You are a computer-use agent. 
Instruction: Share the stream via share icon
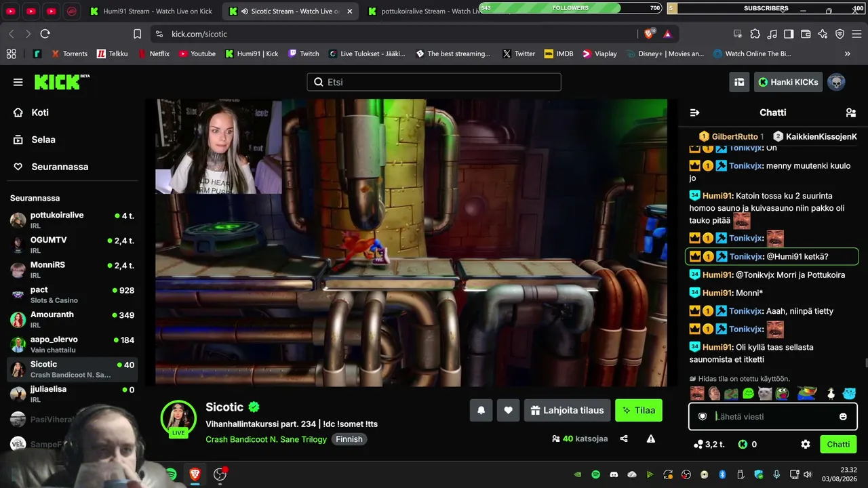pos(624,439)
